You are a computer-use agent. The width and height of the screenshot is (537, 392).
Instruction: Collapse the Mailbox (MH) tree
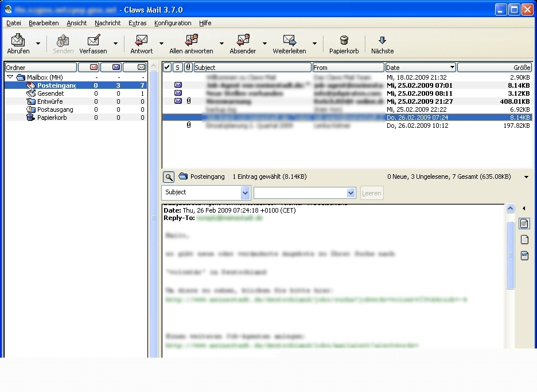10,77
